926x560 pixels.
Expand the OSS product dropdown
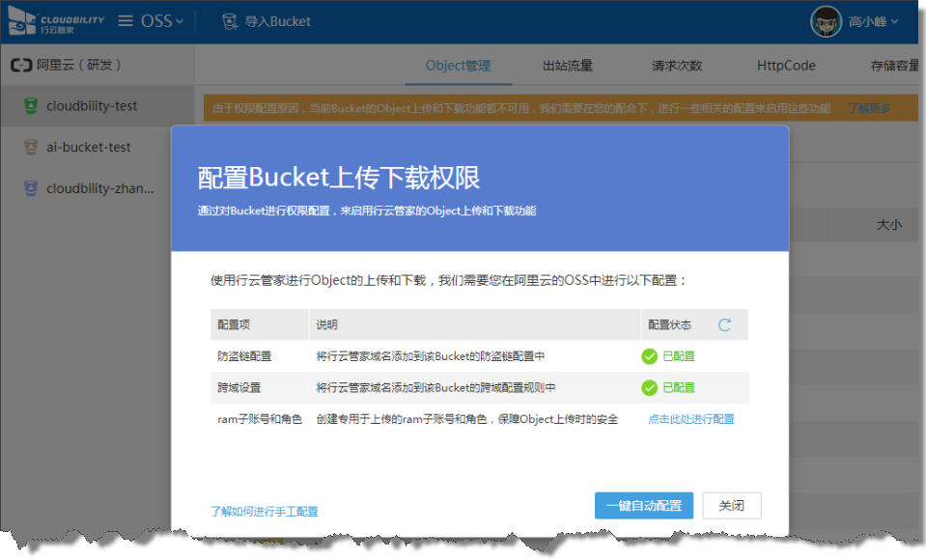162,21
